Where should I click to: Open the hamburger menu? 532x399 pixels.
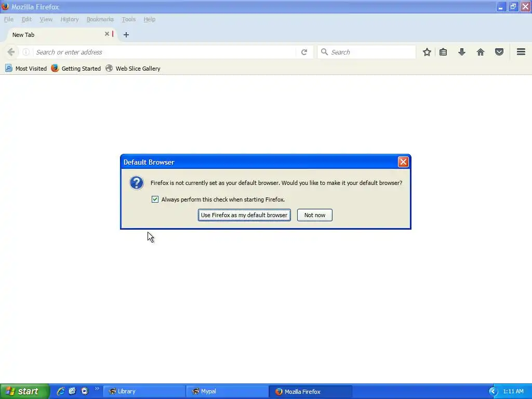click(521, 52)
